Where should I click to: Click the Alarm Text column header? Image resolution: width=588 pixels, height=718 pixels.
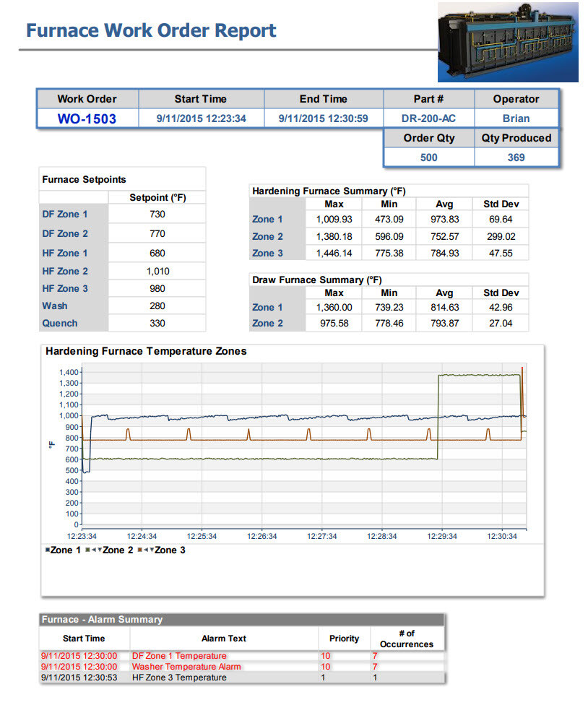pos(224,639)
